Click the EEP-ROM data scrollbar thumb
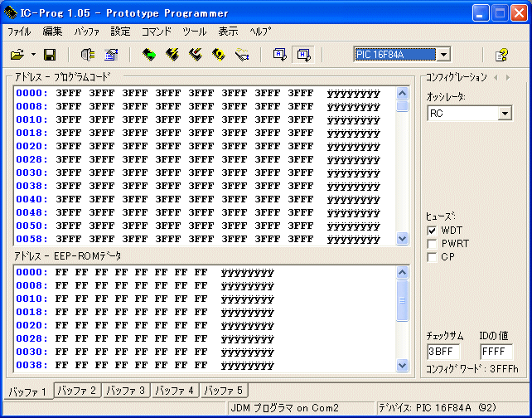Image resolution: width=532 pixels, height=418 pixels. (403, 300)
